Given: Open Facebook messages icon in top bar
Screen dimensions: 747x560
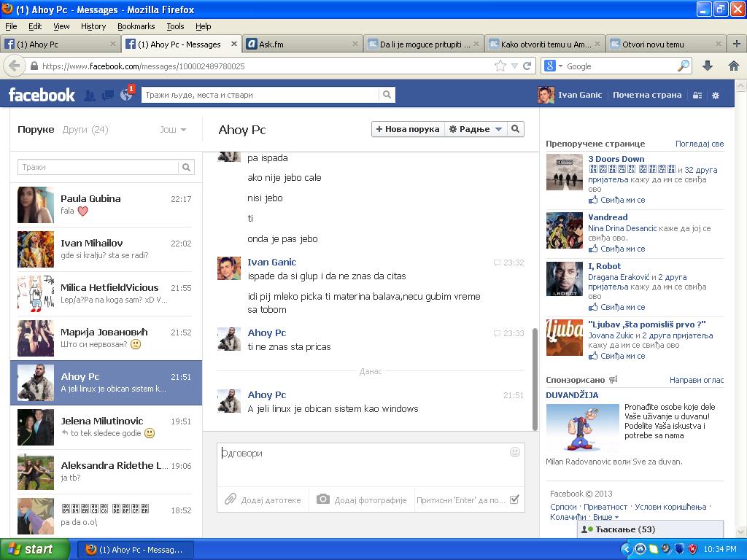Looking at the screenshot, I should click(x=108, y=96).
